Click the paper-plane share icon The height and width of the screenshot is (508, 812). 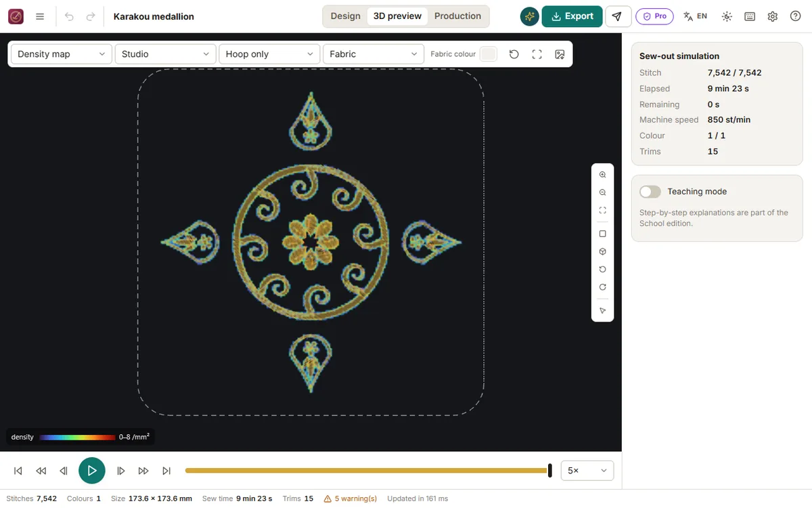pyautogui.click(x=617, y=16)
